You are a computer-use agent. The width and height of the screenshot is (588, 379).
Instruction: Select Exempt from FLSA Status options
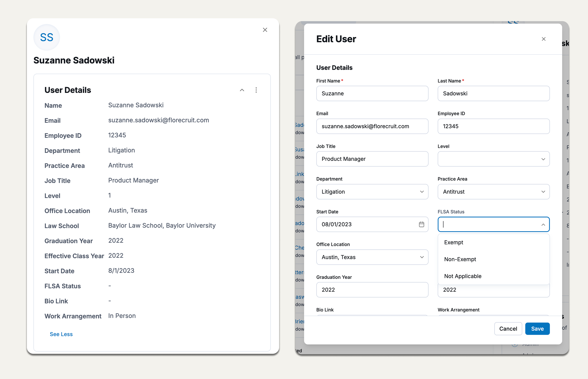[494, 242]
